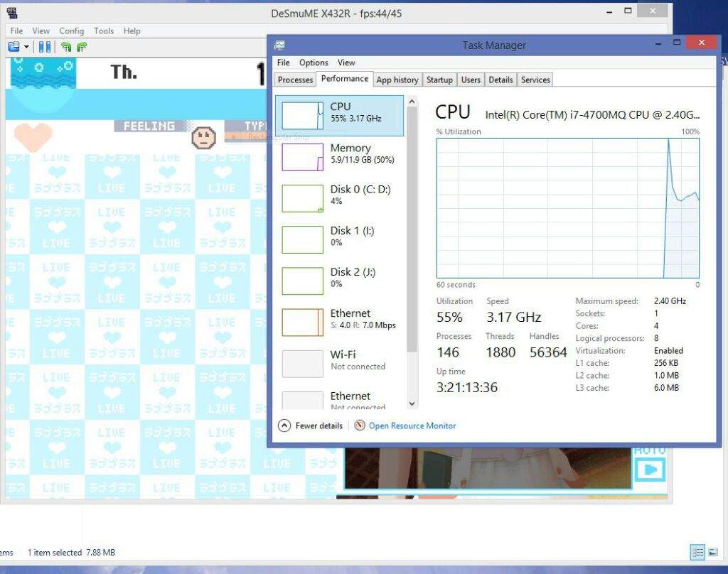
Task: Open the Options menu in Task Manager
Action: [x=313, y=63]
